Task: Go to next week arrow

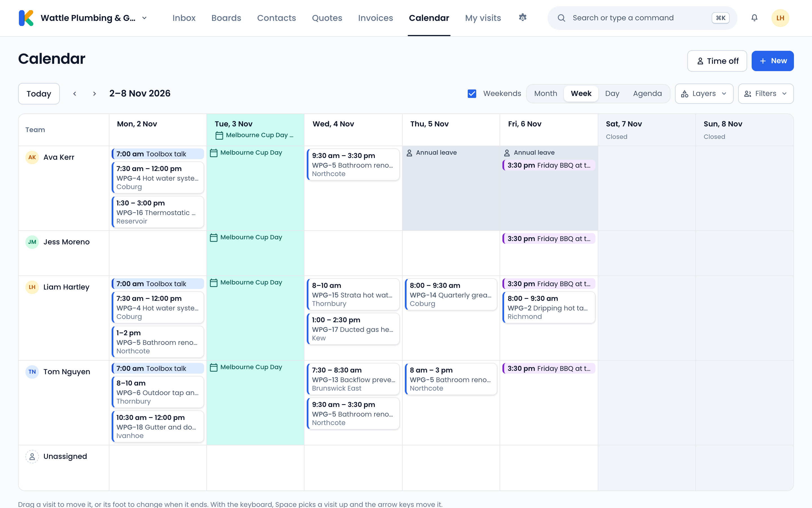Action: pos(94,94)
